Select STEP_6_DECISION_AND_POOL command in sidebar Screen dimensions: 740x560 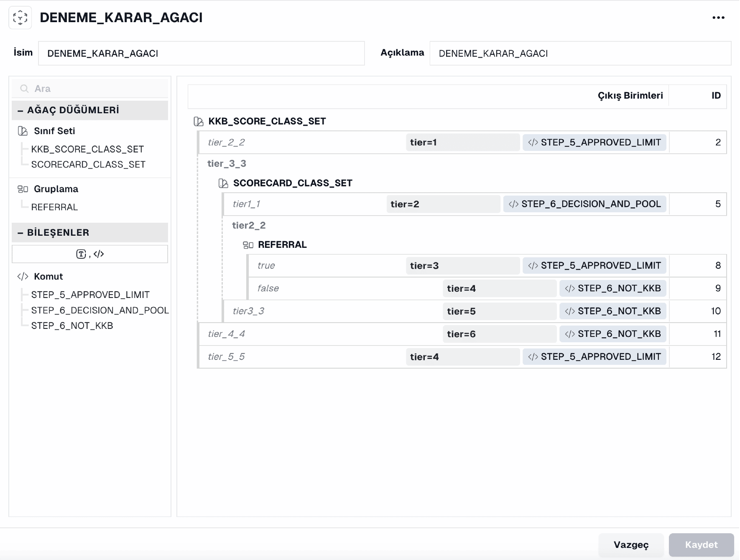(100, 310)
